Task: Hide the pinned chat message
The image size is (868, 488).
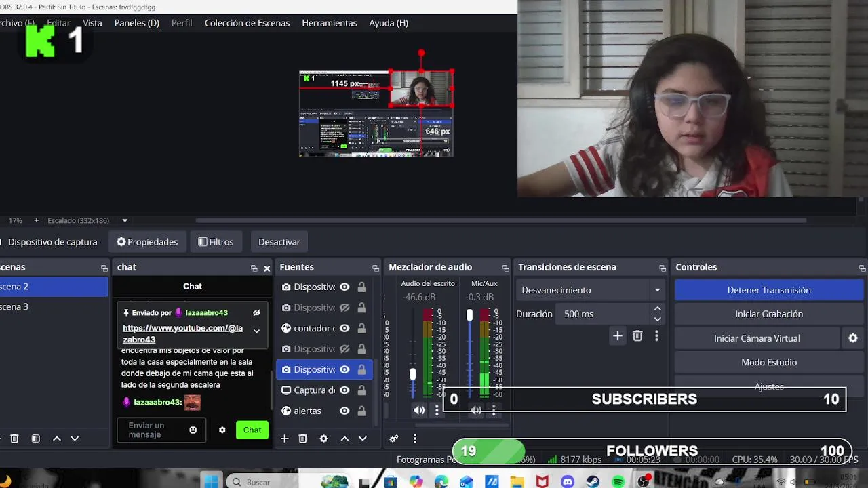Action: (256, 313)
